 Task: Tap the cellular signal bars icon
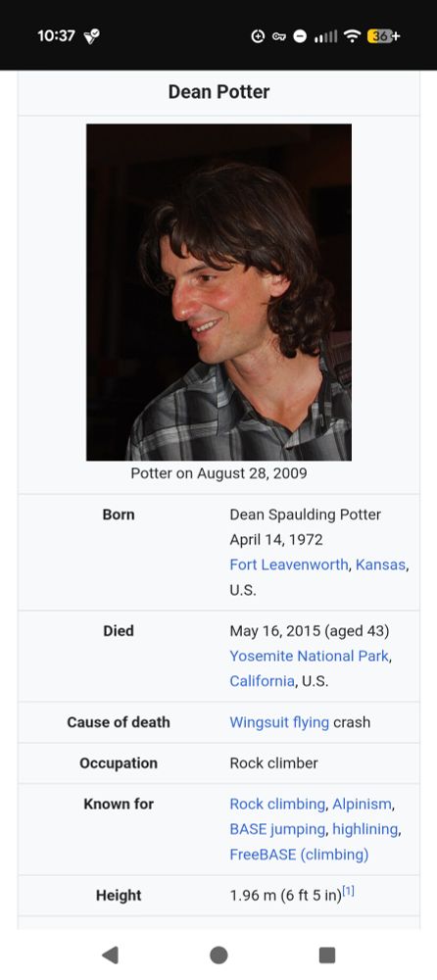pyautogui.click(x=325, y=37)
